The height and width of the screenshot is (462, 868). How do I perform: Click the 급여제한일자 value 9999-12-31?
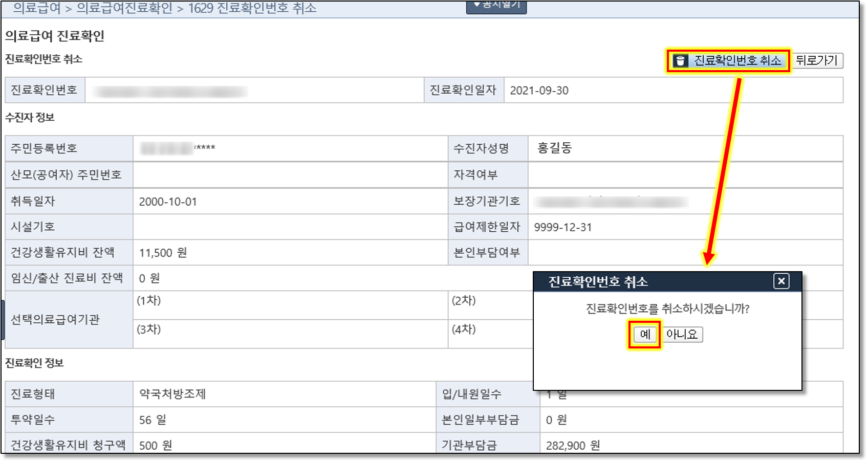(562, 227)
